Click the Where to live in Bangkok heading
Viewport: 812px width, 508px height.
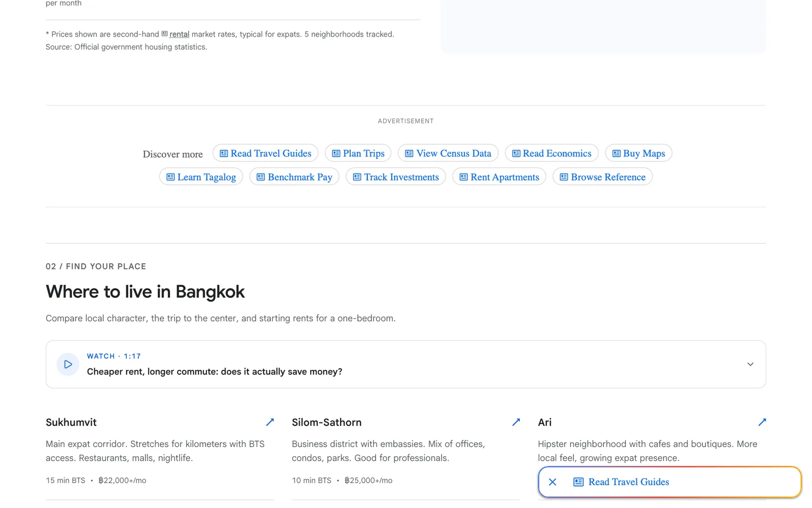(145, 292)
